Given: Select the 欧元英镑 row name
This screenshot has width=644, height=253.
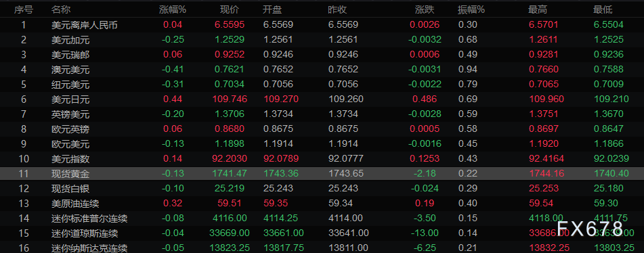Looking at the screenshot, I should [70, 129].
